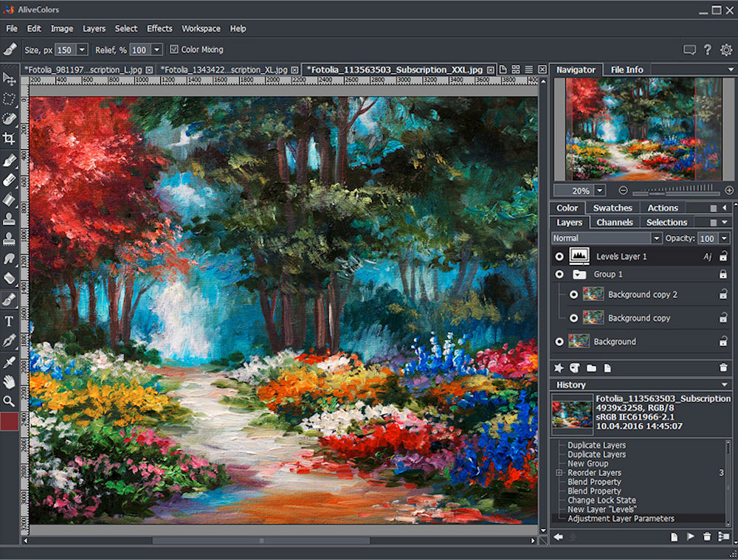This screenshot has width=738, height=560.
Task: Select the Change Lock State history step
Action: (x=601, y=500)
